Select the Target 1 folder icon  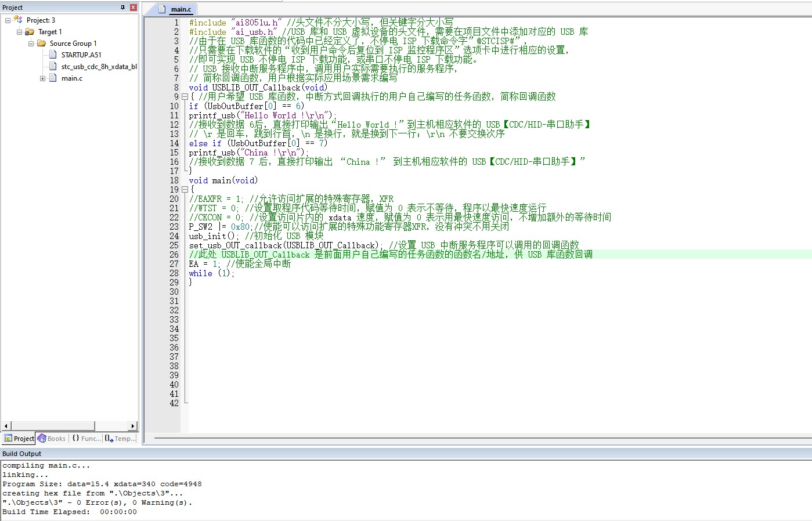pyautogui.click(x=30, y=32)
